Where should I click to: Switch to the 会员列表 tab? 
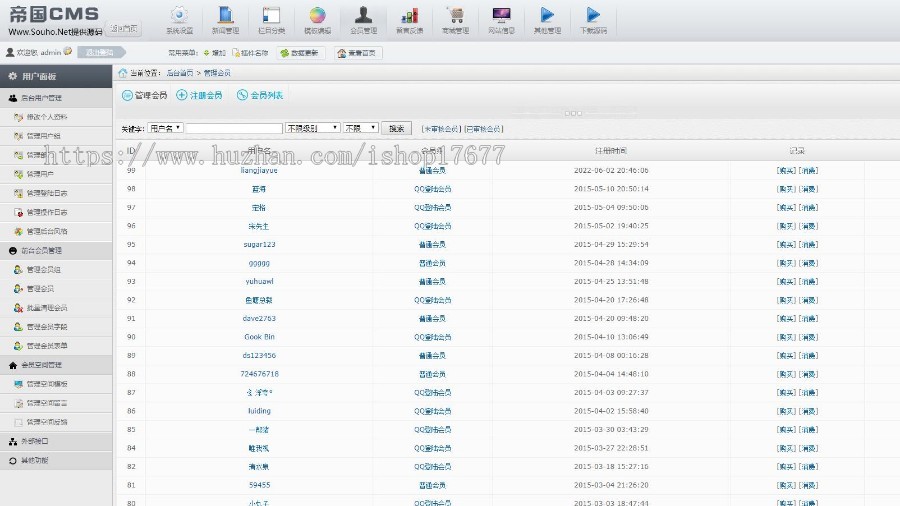point(260,95)
